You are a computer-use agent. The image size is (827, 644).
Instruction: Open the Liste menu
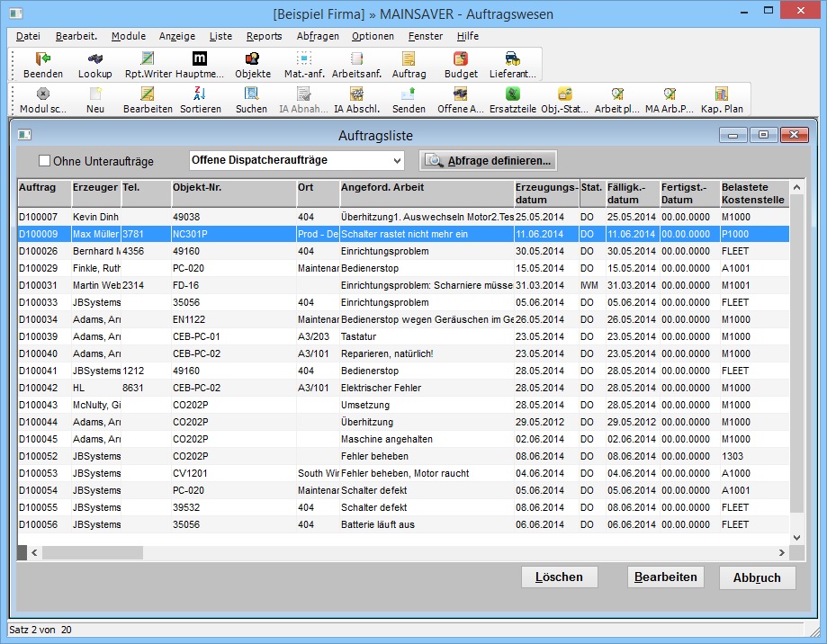[220, 36]
